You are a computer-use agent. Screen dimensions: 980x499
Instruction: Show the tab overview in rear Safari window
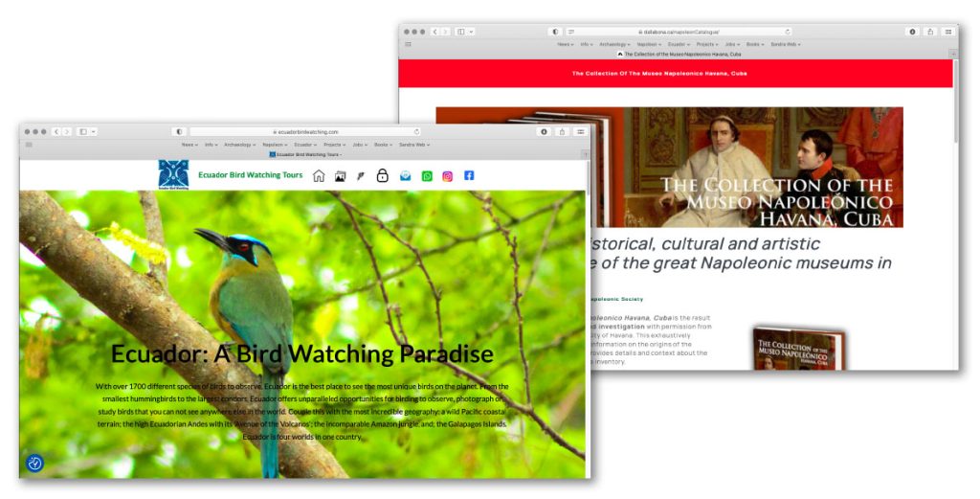[x=948, y=32]
